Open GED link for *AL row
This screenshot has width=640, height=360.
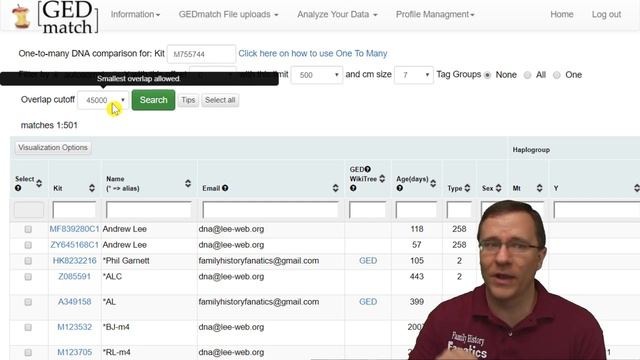point(368,302)
